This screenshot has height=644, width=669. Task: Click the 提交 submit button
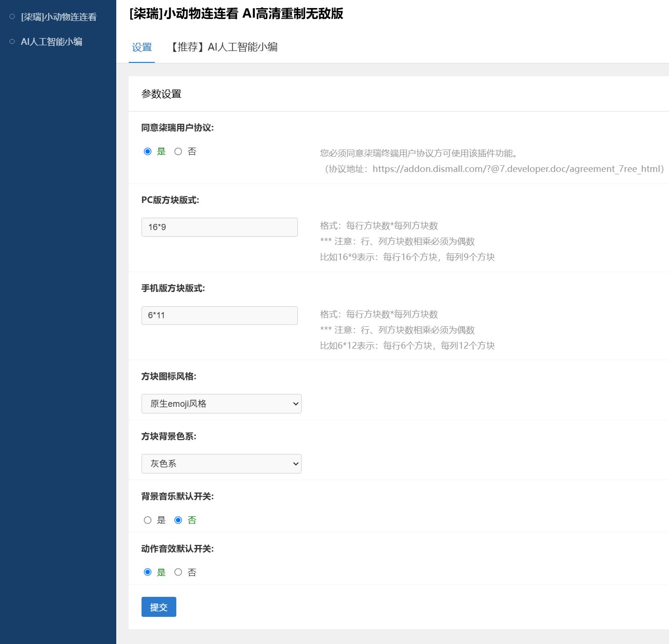159,607
